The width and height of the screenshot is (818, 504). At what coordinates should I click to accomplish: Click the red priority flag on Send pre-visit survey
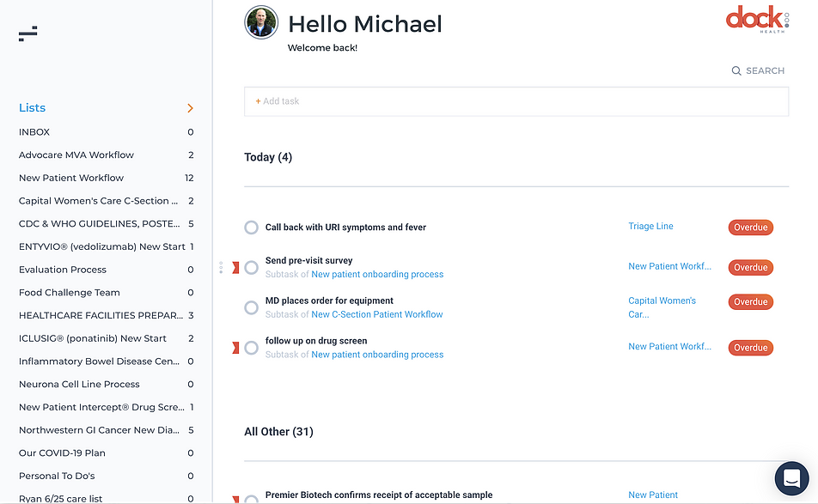click(234, 267)
